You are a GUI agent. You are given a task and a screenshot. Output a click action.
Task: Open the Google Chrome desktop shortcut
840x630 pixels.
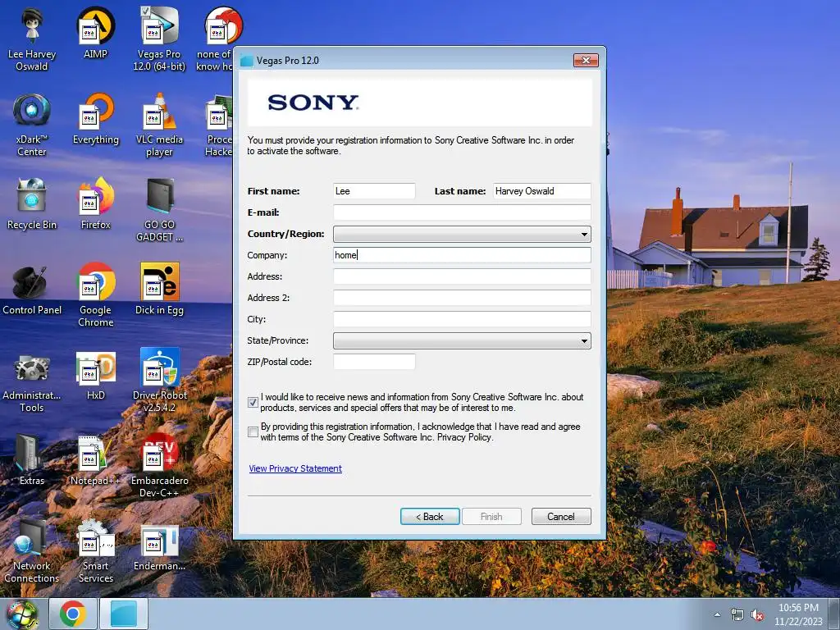point(96,294)
